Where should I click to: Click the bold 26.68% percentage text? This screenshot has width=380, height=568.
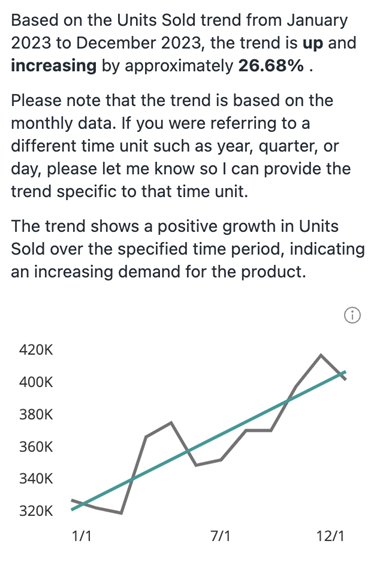click(271, 66)
